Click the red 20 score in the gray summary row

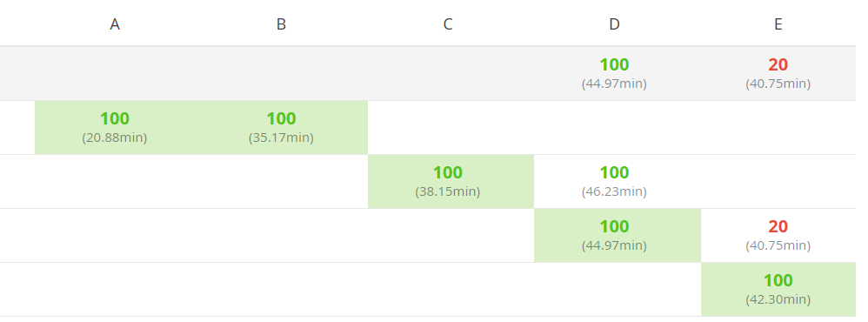point(778,65)
